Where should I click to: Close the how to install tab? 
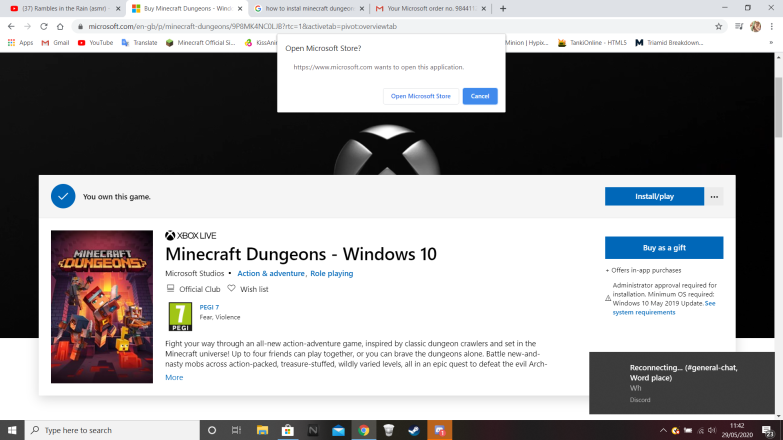click(362, 8)
